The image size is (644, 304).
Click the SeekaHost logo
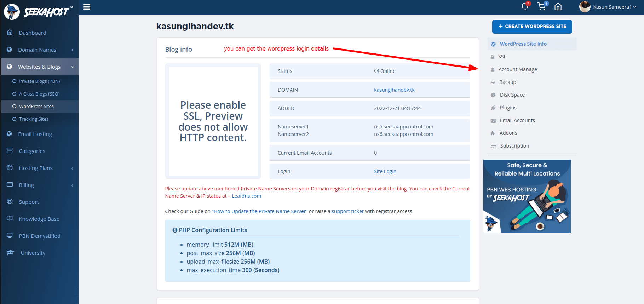[x=38, y=12]
